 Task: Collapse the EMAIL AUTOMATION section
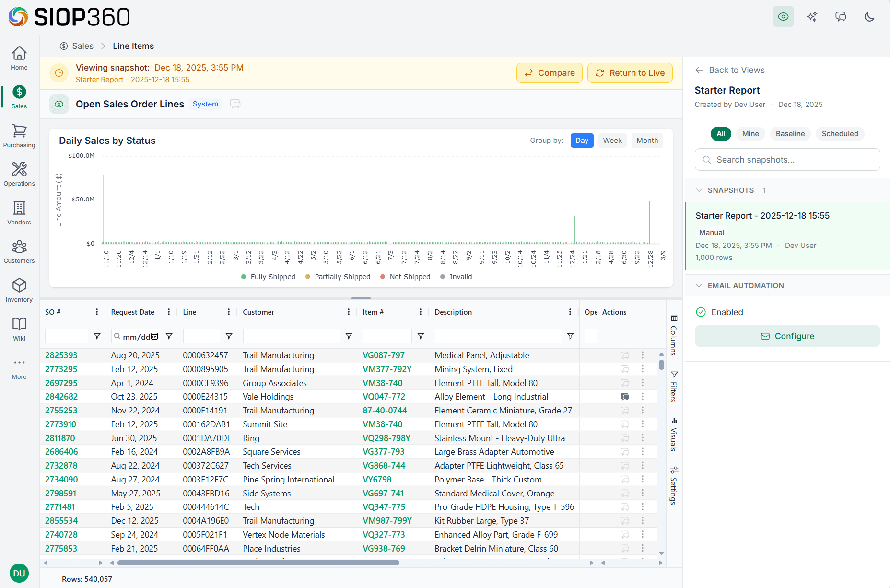click(700, 285)
